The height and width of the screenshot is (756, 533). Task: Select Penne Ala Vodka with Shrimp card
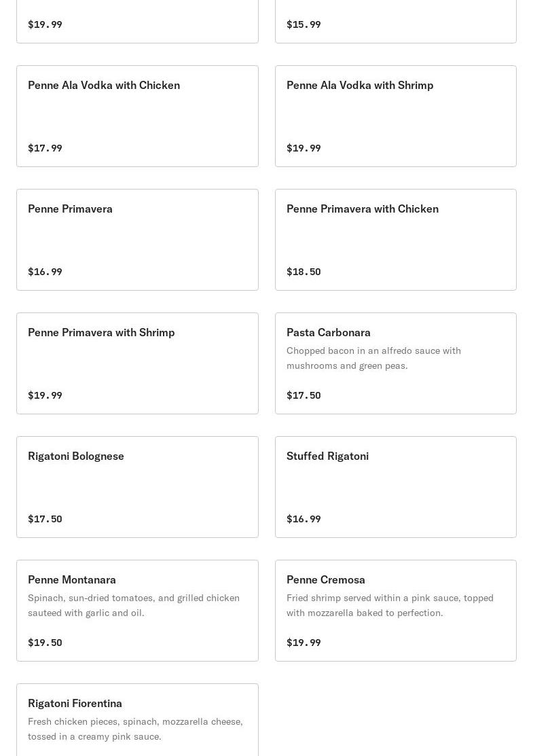tap(360, 86)
